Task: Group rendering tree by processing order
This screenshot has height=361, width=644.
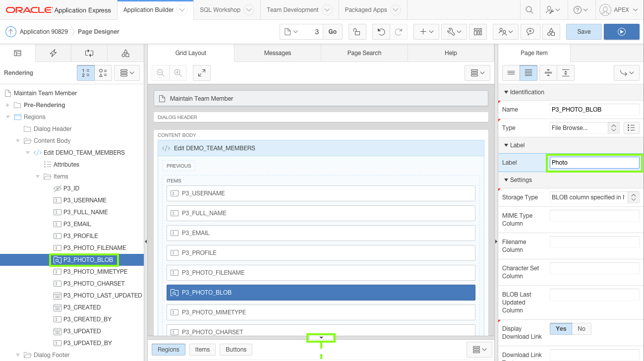Action: coord(86,73)
